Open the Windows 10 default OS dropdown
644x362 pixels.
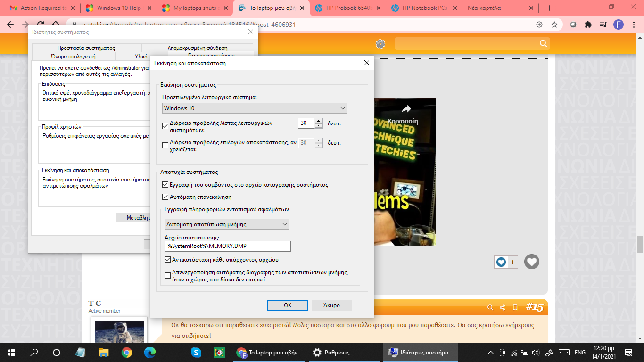(x=254, y=108)
